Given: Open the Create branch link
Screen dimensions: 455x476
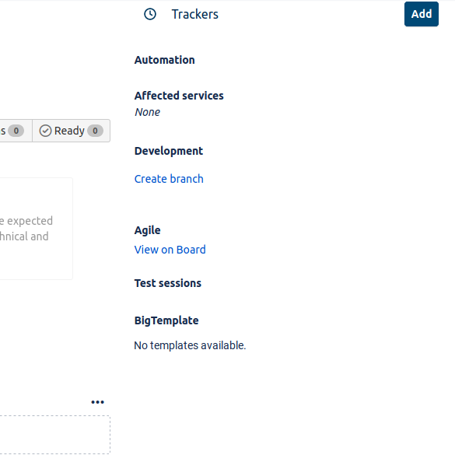Looking at the screenshot, I should tap(169, 179).
